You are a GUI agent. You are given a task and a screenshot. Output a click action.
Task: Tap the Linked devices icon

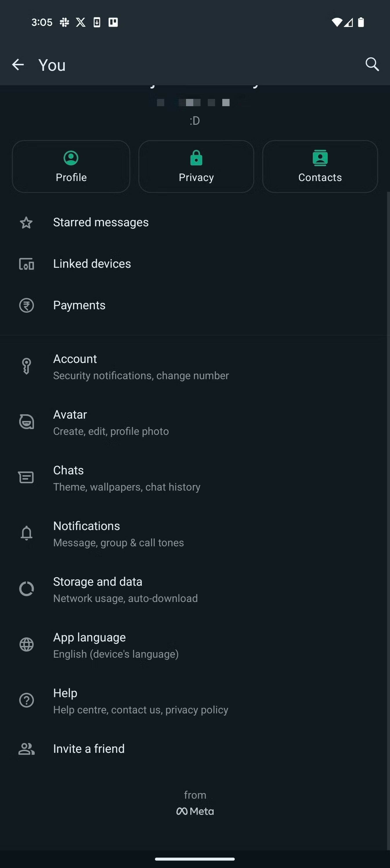pos(26,264)
